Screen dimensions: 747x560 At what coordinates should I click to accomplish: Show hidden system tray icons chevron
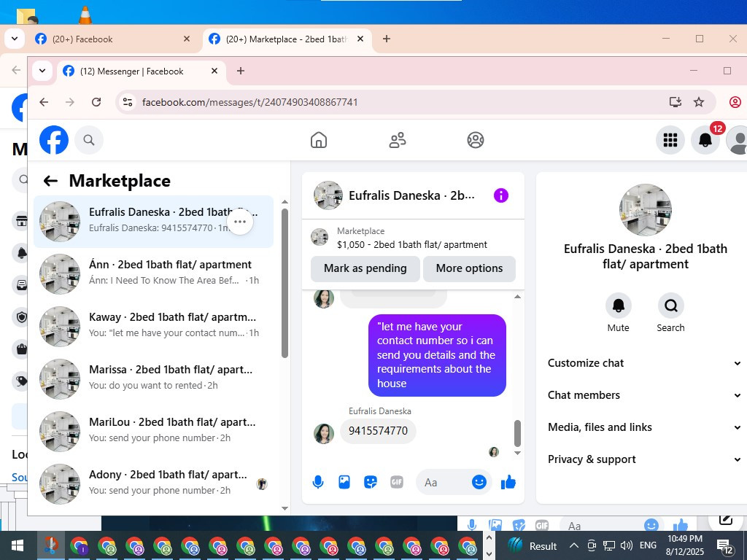[x=574, y=545]
